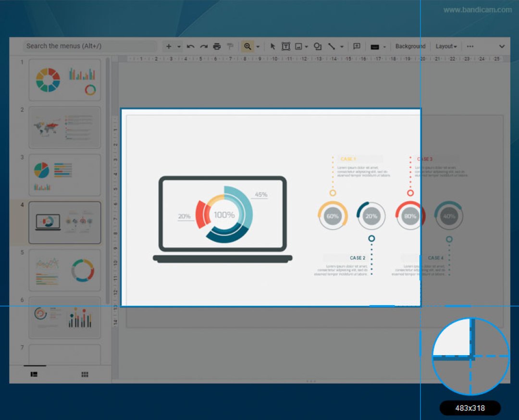Open the input tools dropdown arrow
519x420 pixels.
tap(384, 47)
